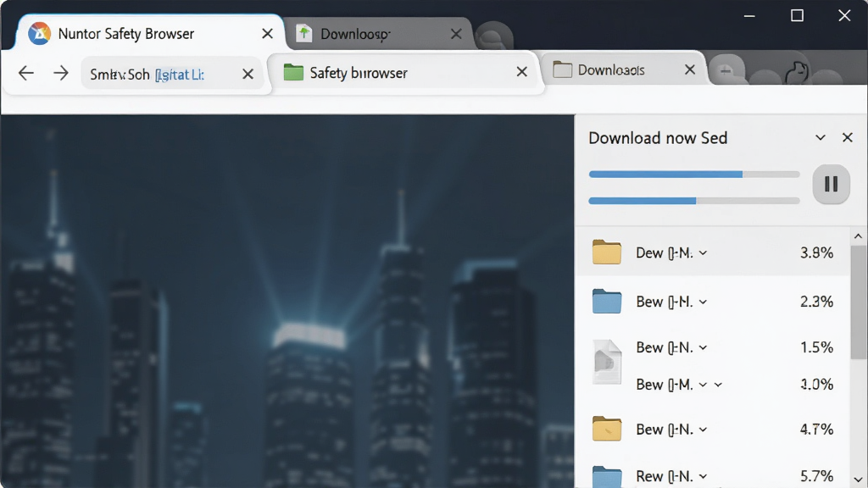Switch to the Downloosp tab
This screenshot has height=488, width=868.
click(x=380, y=34)
